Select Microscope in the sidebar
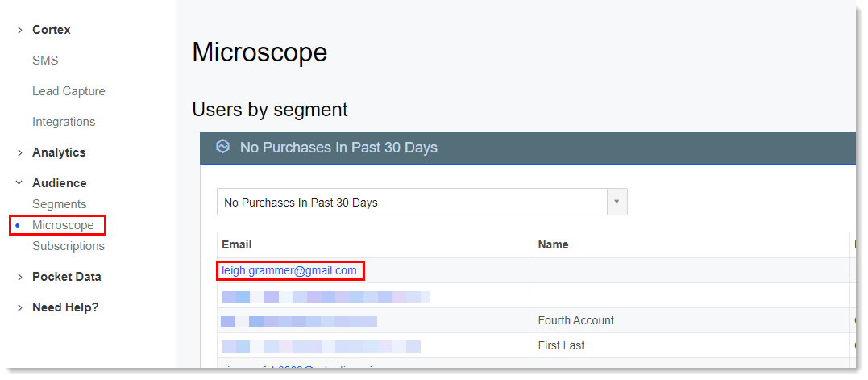 coord(63,225)
